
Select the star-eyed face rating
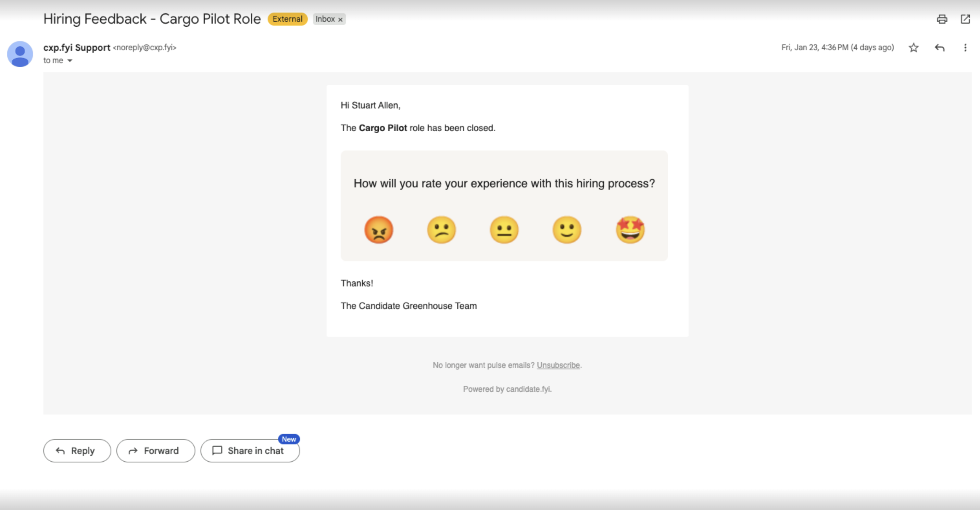(630, 230)
